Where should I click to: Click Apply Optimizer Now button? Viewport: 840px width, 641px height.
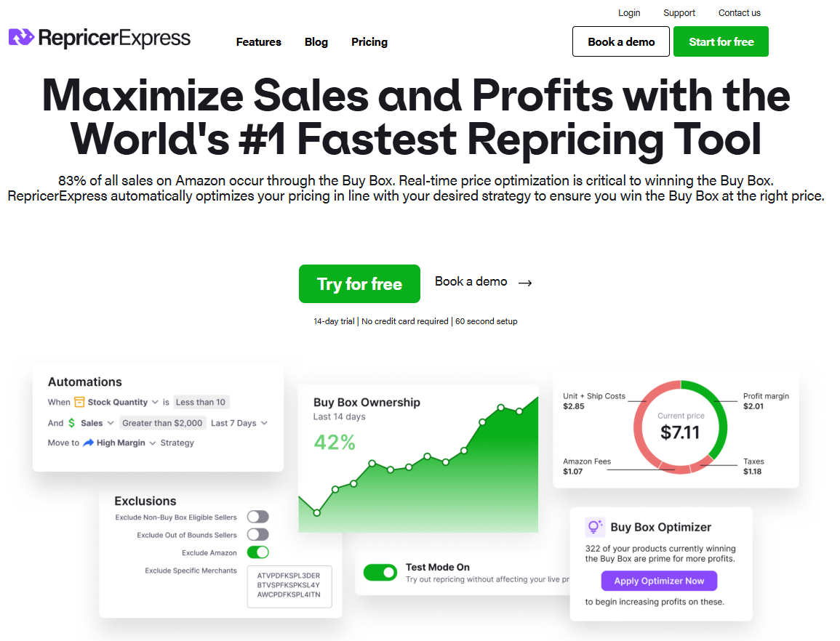click(659, 581)
